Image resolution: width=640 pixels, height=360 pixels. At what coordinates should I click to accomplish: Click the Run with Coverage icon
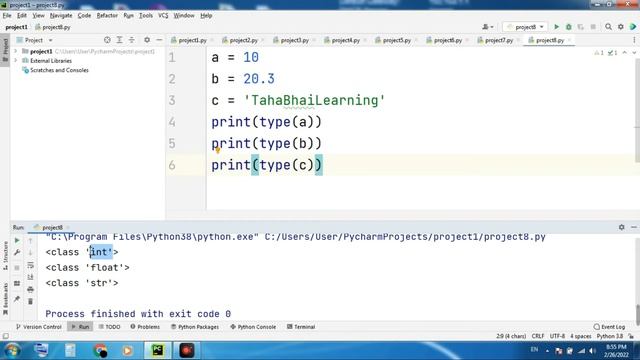tap(581, 27)
